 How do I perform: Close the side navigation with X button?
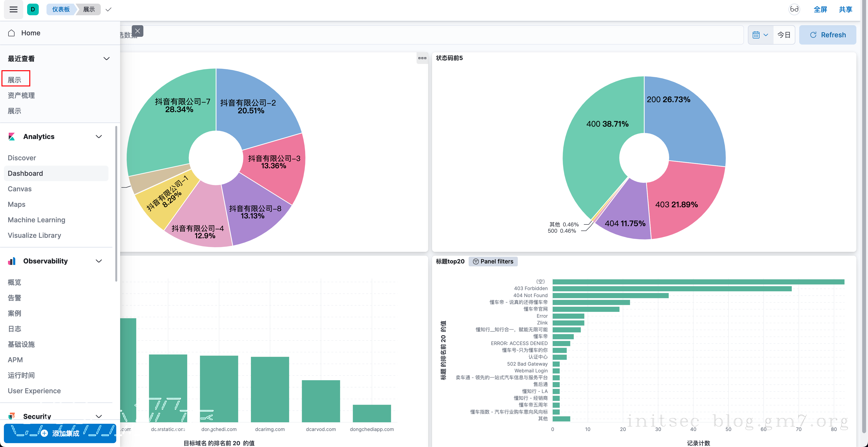[138, 31]
